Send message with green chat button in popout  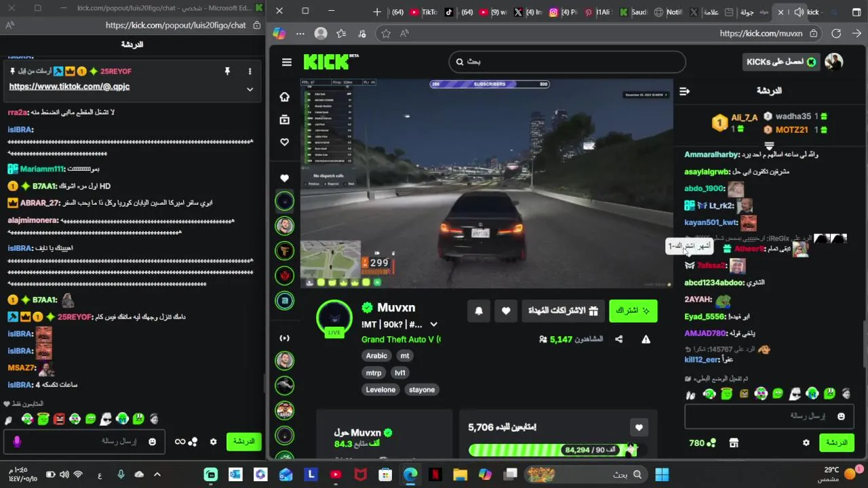point(243,442)
